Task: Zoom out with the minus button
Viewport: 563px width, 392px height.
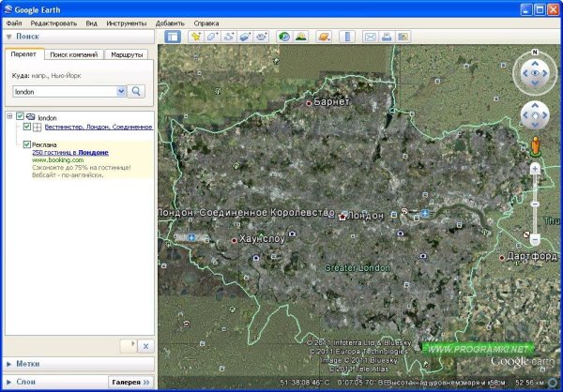Action: pos(535,239)
